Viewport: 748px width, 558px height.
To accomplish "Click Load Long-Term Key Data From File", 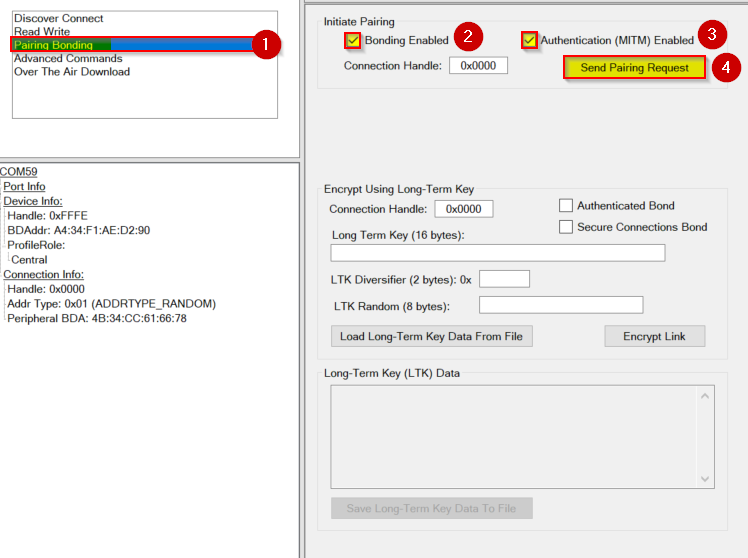I will click(x=430, y=336).
